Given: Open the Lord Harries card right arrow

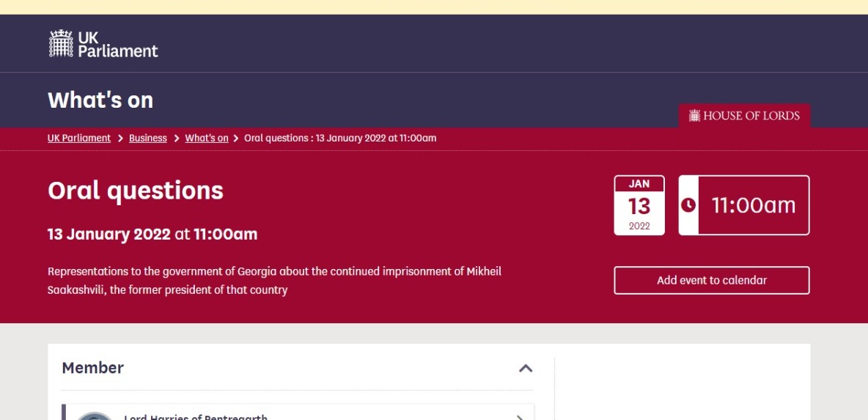Looking at the screenshot, I should [519, 416].
